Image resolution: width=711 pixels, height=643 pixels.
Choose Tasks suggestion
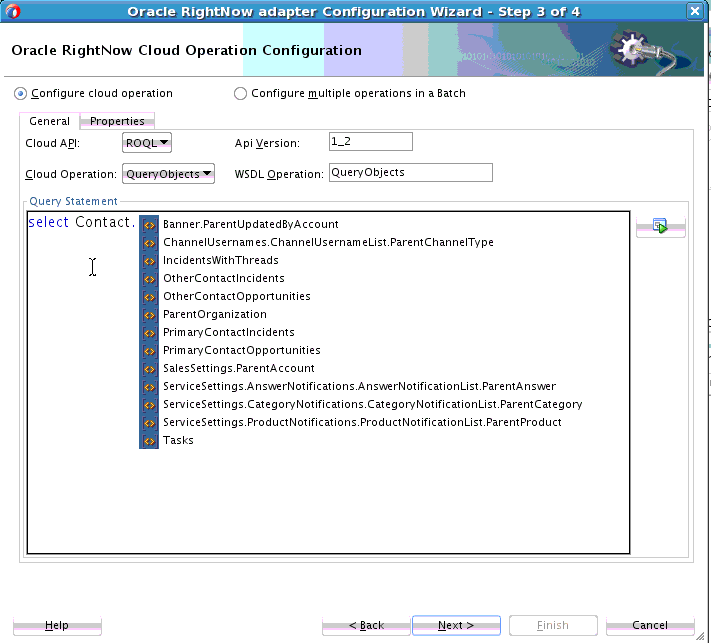click(178, 441)
